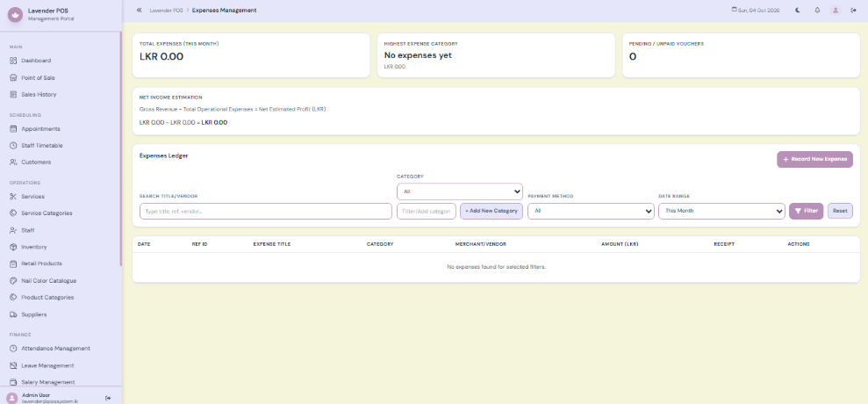Screen dimensions: 868x404
Task: Click the Appointments calendar icon
Action: coord(13,128)
